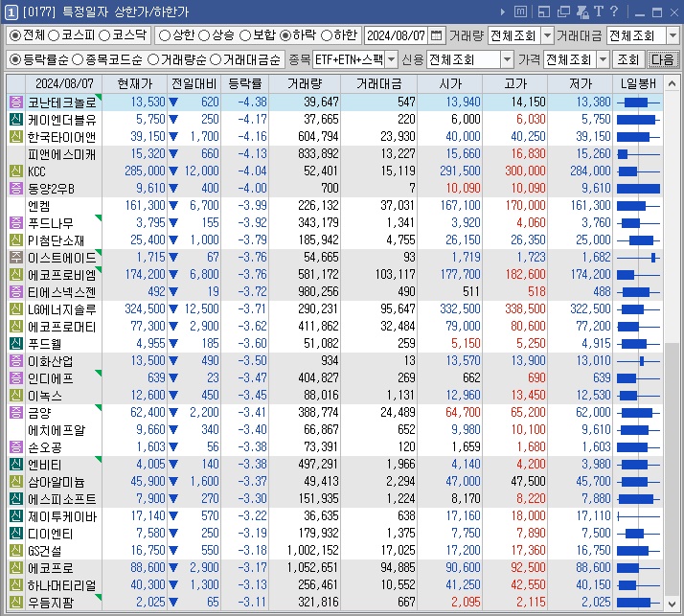Image resolution: width=684 pixels, height=616 pixels.
Task: Click the 엔켐 stock name
Action: click(39, 205)
